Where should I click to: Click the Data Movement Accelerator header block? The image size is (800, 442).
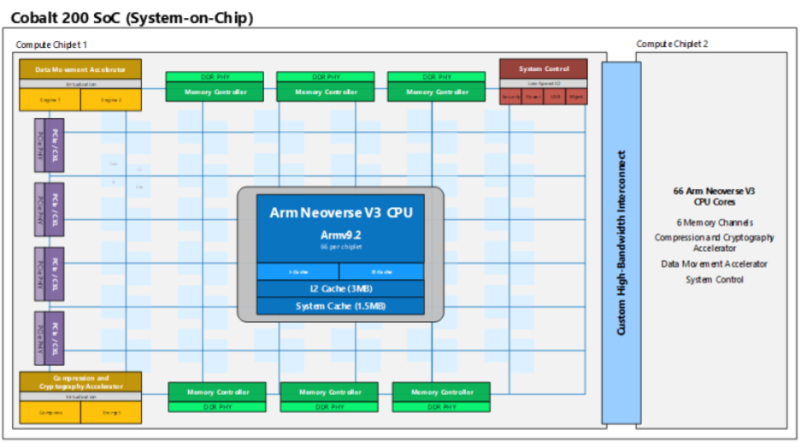tap(80, 70)
